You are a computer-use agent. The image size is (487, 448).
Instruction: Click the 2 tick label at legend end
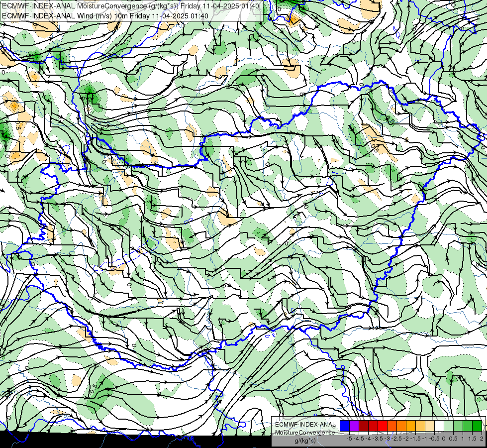pyautogui.click(x=482, y=439)
